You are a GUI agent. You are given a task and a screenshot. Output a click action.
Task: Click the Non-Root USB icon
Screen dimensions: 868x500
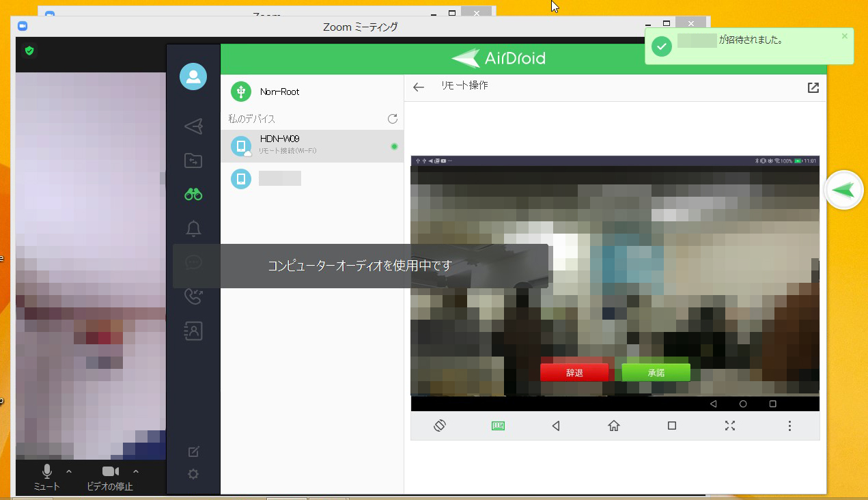[241, 92]
